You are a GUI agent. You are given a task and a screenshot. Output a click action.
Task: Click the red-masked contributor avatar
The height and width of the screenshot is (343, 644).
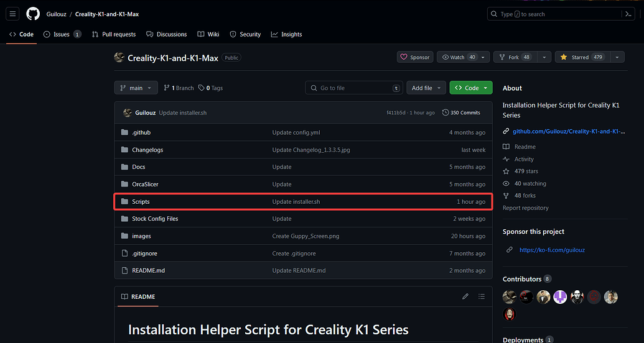[509, 314]
